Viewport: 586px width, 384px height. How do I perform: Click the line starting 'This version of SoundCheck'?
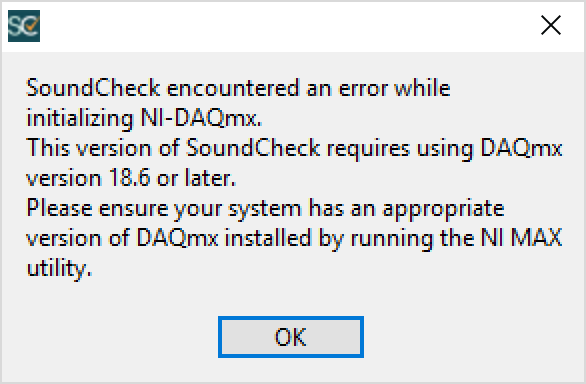tap(294, 148)
